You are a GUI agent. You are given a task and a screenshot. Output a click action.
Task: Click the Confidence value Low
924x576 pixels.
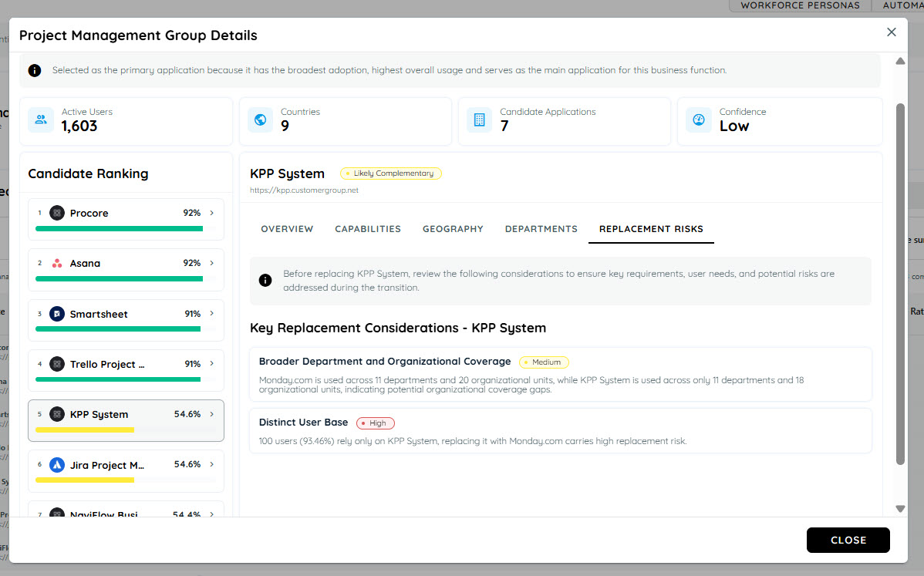[x=734, y=126]
